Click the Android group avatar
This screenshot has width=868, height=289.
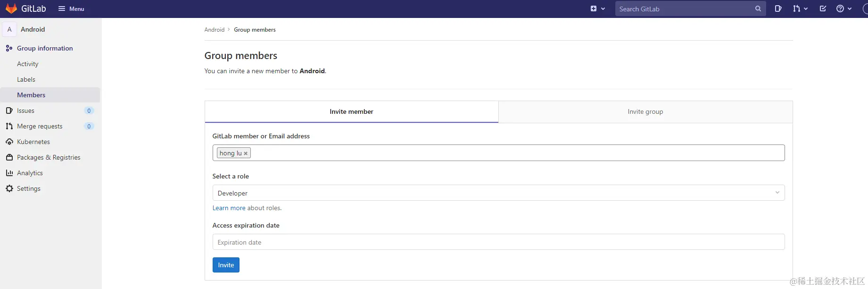tap(9, 29)
